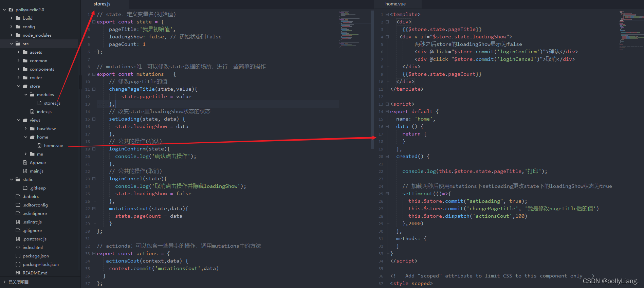
Task: Click the common folder icon
Action: [x=25, y=61]
